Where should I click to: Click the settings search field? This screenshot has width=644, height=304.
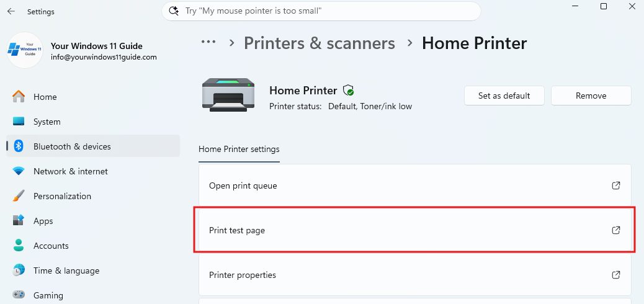(321, 11)
